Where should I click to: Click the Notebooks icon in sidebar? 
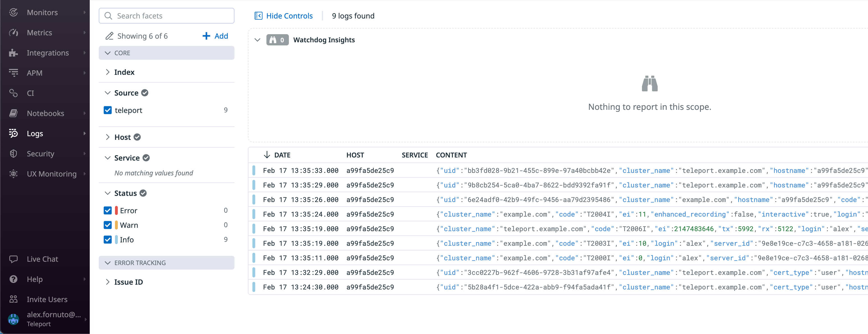coord(13,113)
